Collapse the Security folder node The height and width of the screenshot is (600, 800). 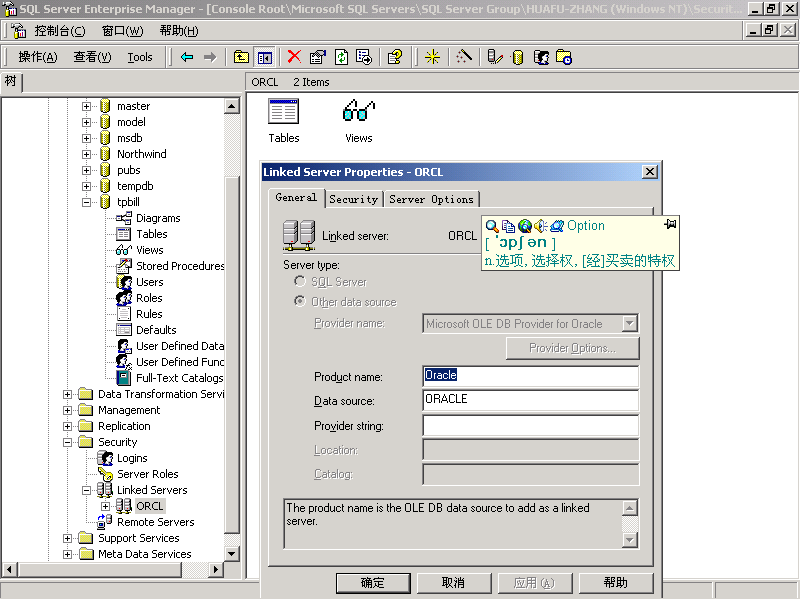pyautogui.click(x=68, y=442)
